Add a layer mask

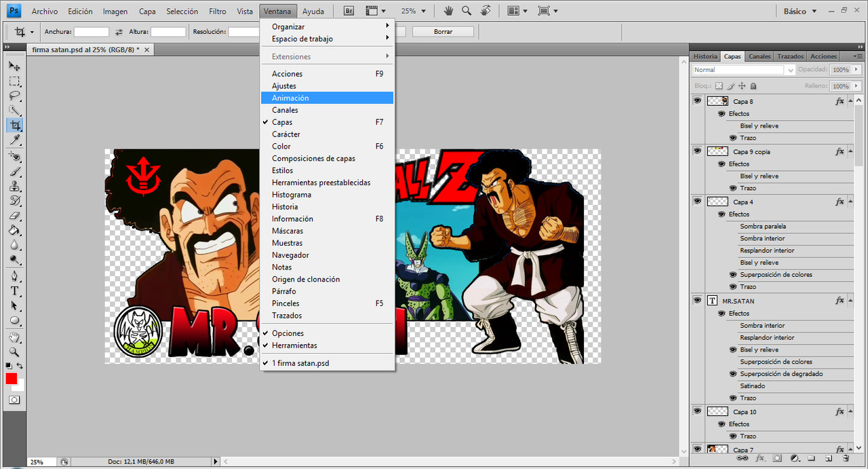[x=778, y=459]
